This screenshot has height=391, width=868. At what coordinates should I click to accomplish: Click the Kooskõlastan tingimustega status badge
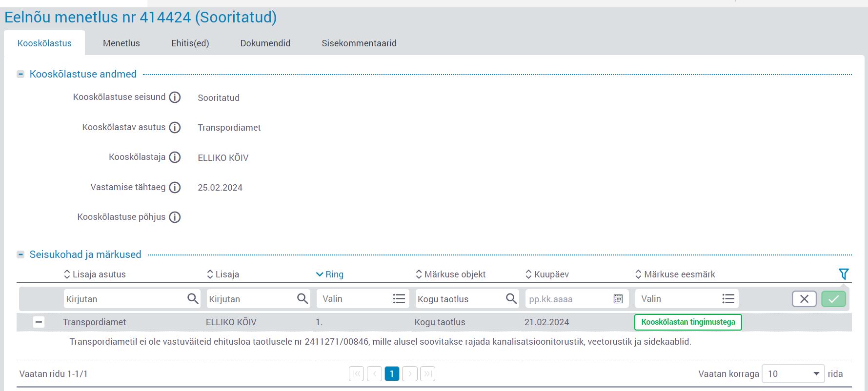(x=687, y=322)
